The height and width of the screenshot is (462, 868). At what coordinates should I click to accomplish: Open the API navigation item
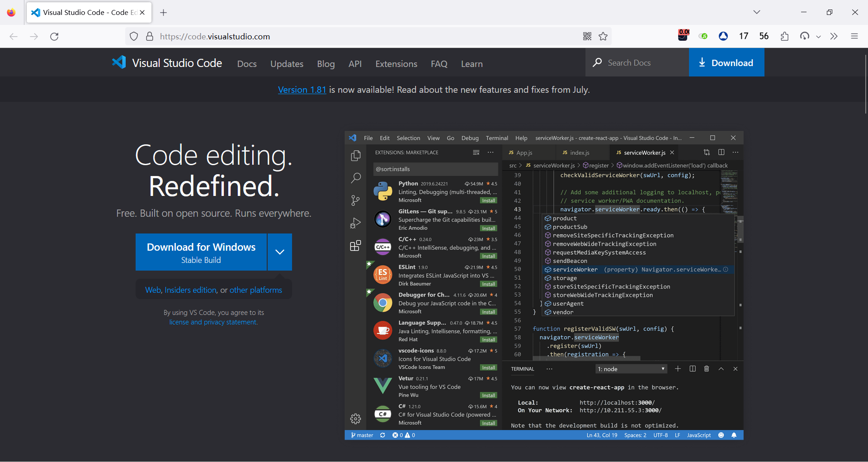[355, 64]
